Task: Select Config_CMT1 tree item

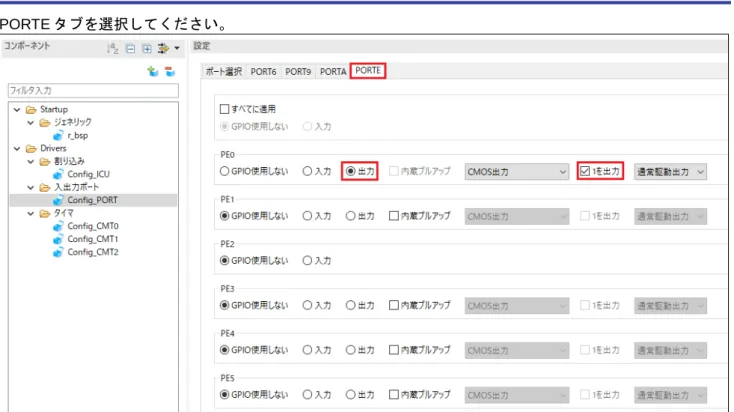Action: (93, 239)
